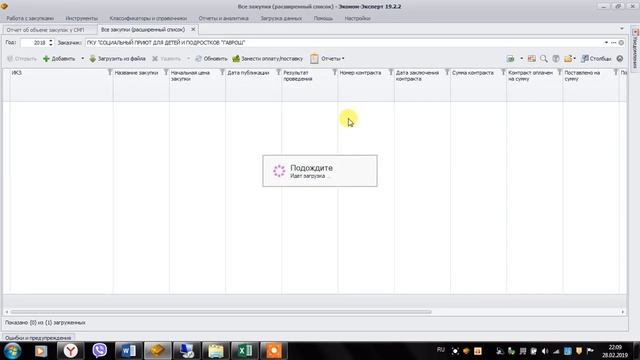Open the vertical side panel tab on right edge
Screen dimensions: 640x360
pos(635,48)
